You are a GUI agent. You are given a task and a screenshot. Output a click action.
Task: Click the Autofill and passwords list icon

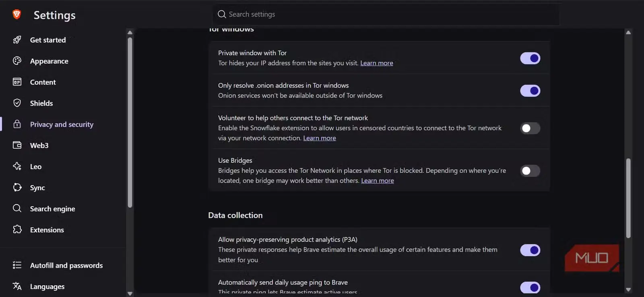pos(17,265)
